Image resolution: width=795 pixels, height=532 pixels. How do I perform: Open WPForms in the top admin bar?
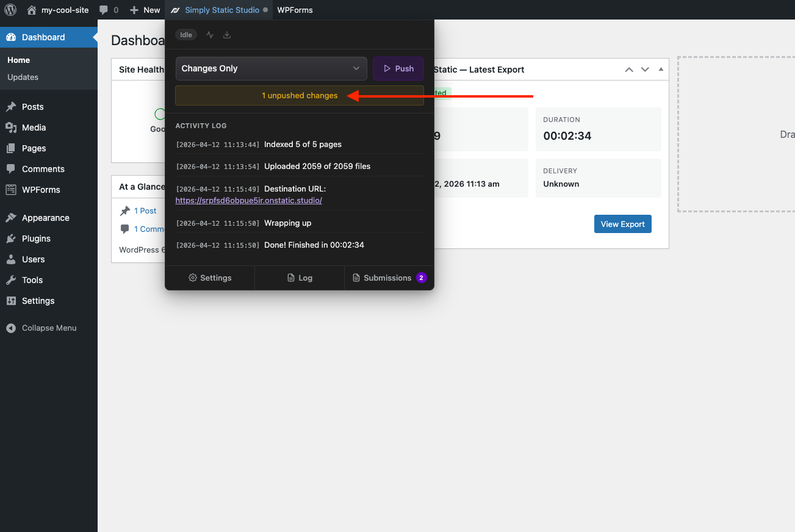[x=295, y=10]
